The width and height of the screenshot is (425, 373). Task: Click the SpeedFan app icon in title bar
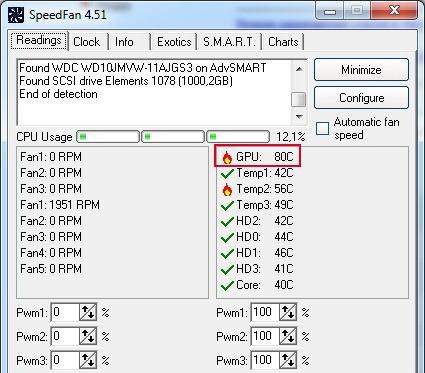click(x=16, y=15)
